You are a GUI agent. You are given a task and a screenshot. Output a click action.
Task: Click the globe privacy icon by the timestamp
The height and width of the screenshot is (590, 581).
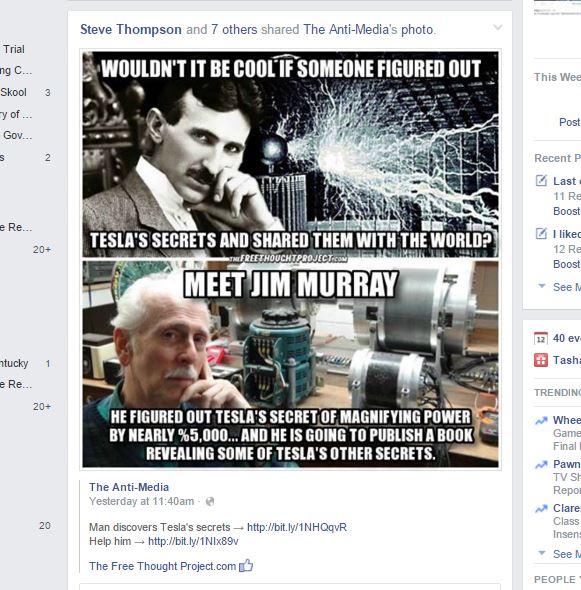coord(210,501)
